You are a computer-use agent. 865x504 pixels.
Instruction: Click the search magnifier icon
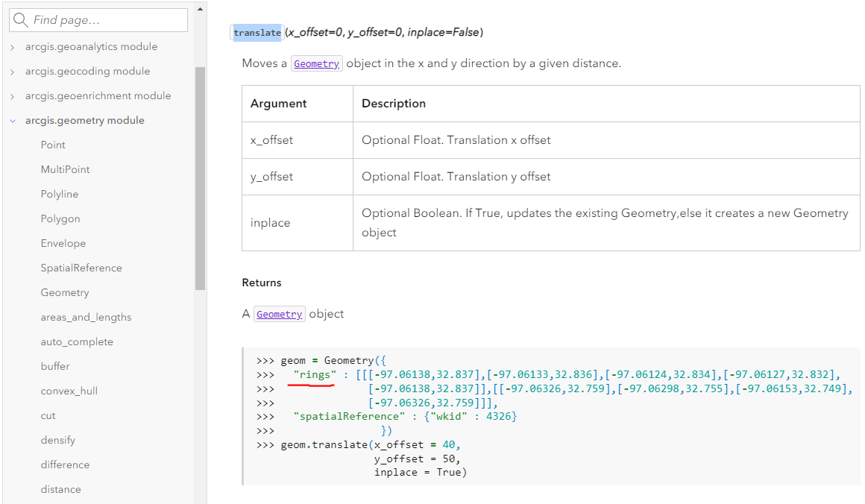[22, 20]
